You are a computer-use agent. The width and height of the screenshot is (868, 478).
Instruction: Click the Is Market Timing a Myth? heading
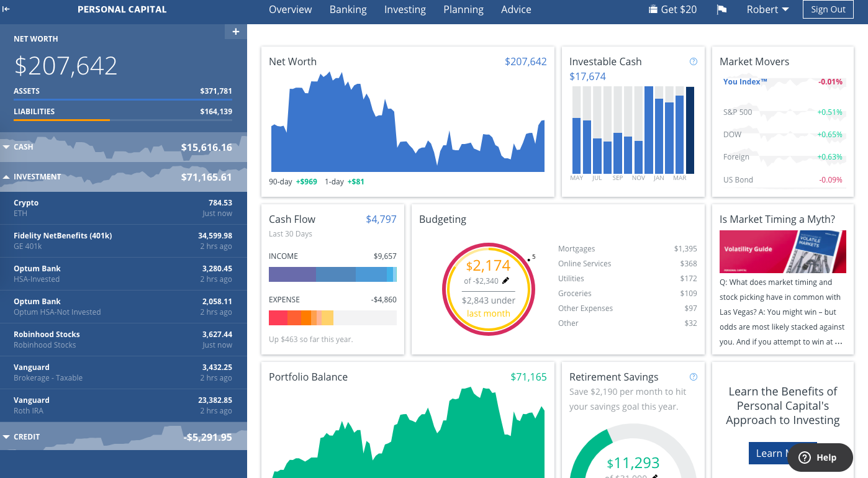(x=777, y=219)
